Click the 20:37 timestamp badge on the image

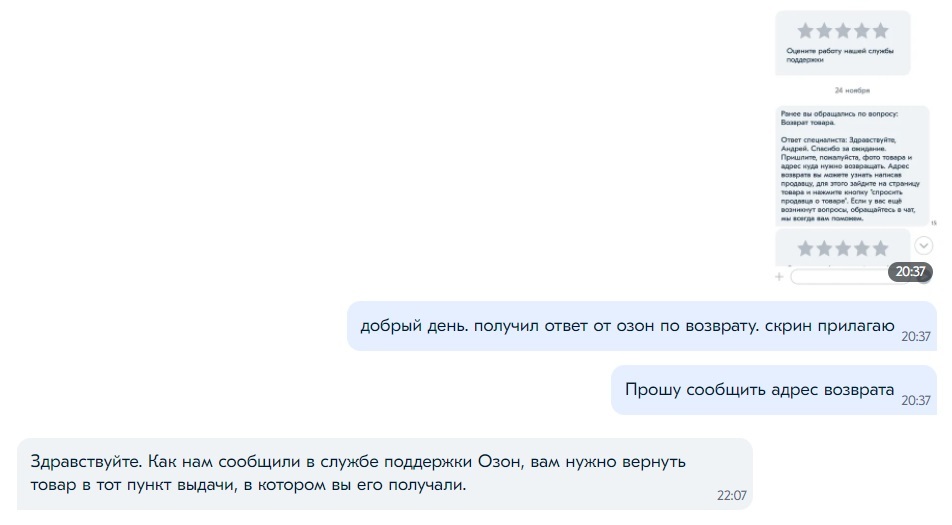[x=910, y=271]
